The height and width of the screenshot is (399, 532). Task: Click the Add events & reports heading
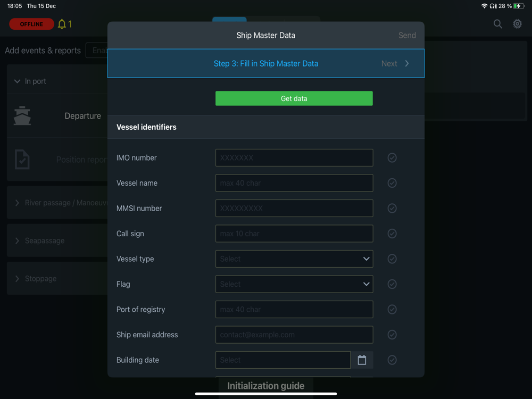(43, 51)
